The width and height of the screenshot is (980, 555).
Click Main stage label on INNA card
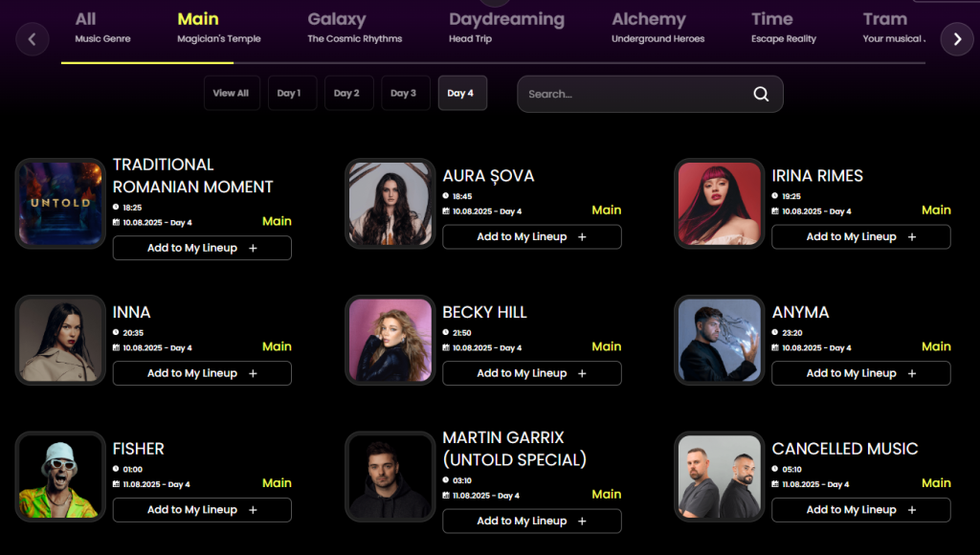277,346
